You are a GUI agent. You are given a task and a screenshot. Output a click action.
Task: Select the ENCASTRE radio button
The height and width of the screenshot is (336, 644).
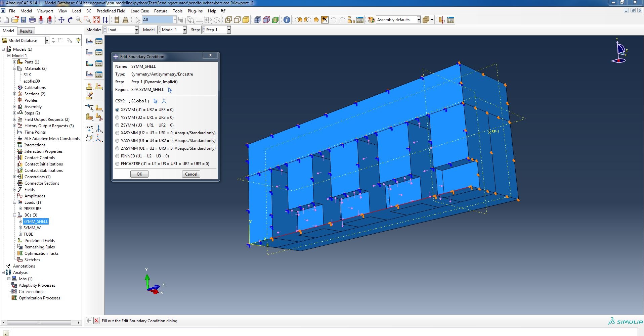[x=117, y=164]
